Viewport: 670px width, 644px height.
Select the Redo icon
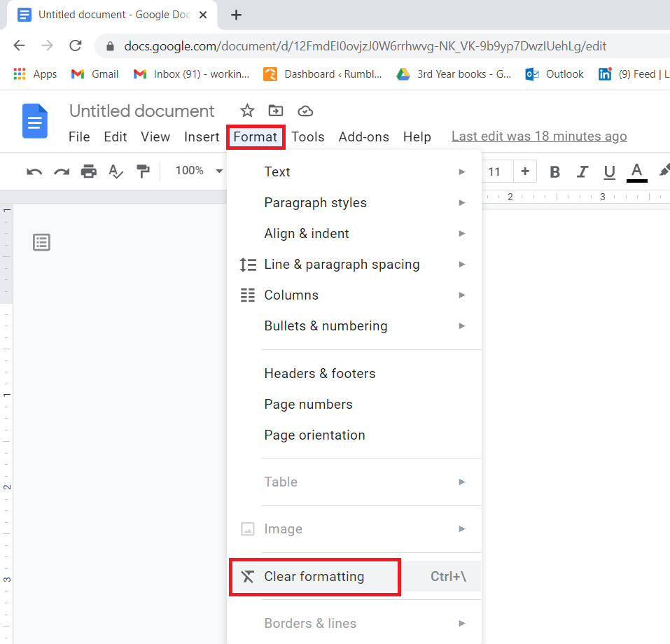pyautogui.click(x=60, y=171)
